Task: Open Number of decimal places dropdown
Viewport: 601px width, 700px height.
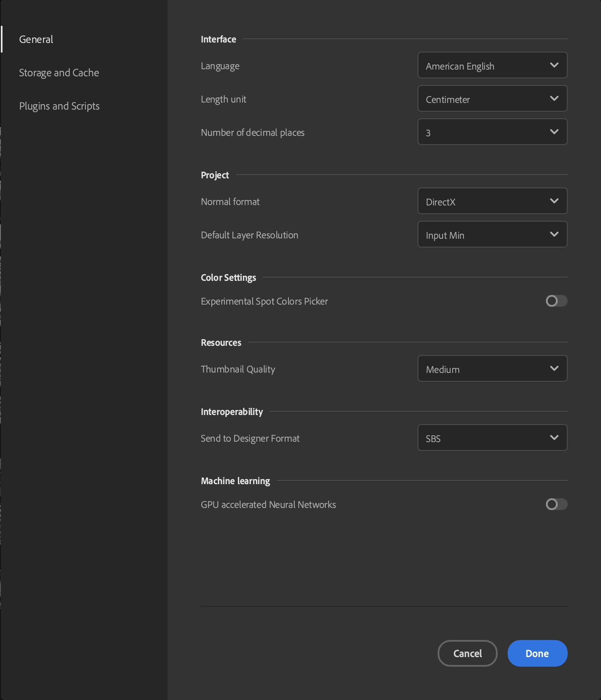Action: (x=492, y=132)
